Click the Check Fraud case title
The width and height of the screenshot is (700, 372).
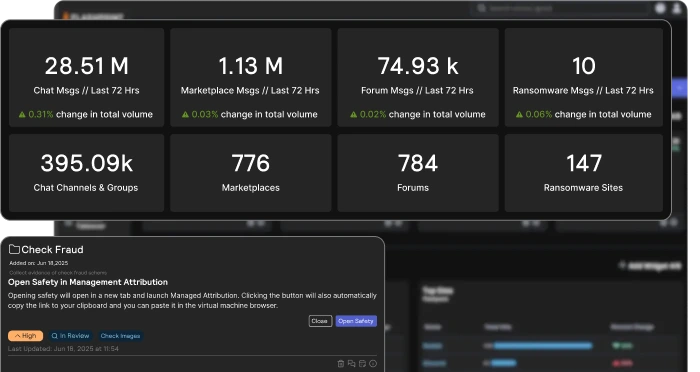point(52,250)
